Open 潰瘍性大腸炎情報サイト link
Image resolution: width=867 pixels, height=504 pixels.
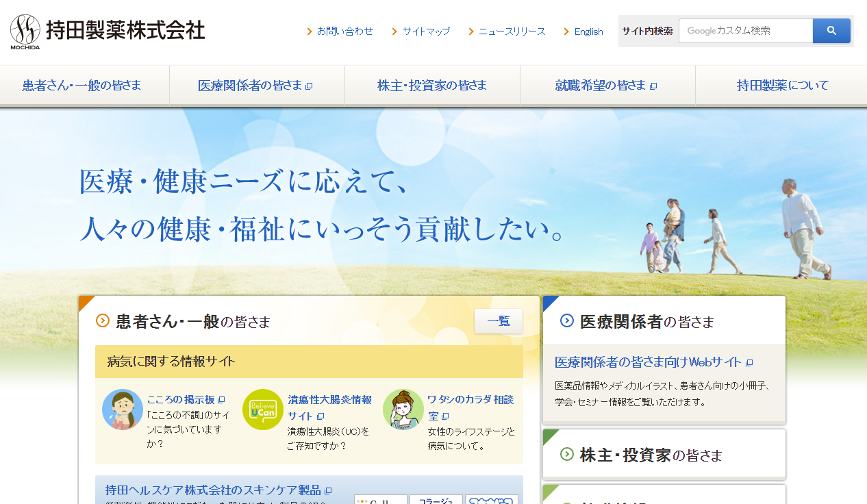point(329,407)
